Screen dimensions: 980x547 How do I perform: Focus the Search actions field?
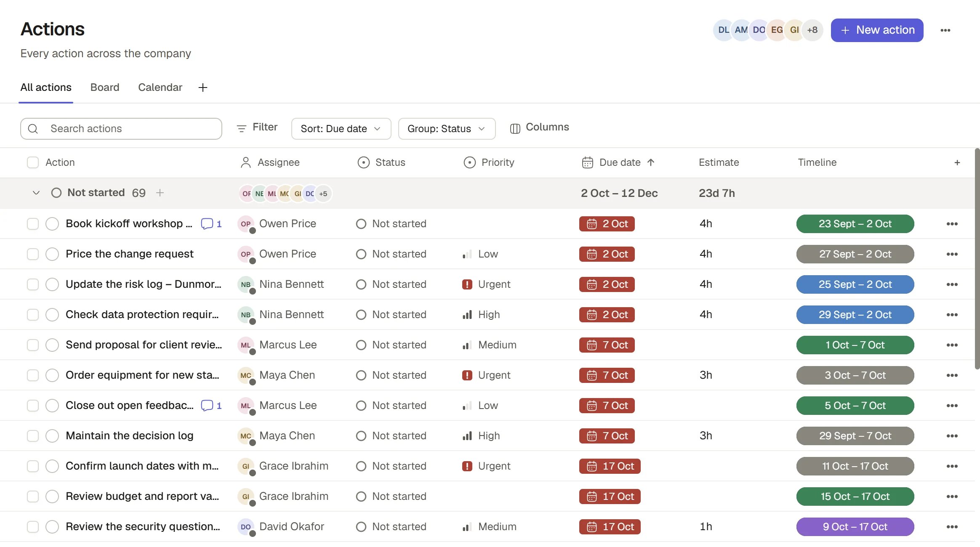121,129
